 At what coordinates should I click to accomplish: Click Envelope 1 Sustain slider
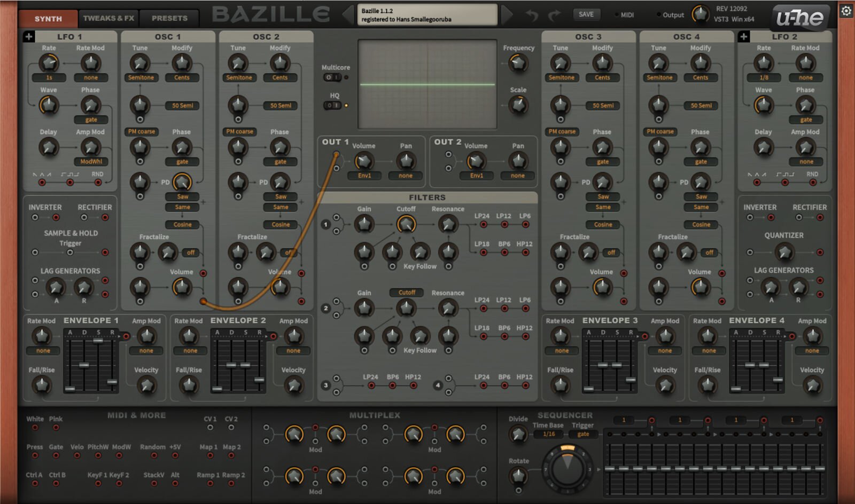[98, 340]
